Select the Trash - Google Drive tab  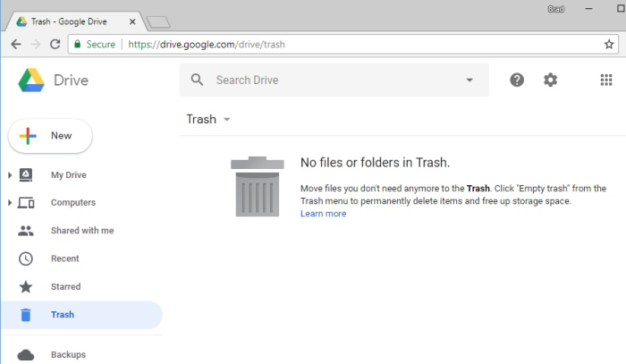point(76,21)
